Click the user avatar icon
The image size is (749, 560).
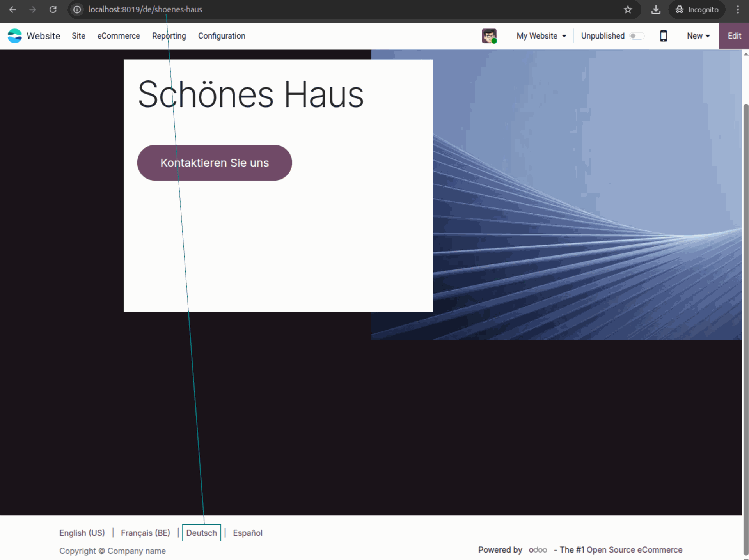coord(489,36)
